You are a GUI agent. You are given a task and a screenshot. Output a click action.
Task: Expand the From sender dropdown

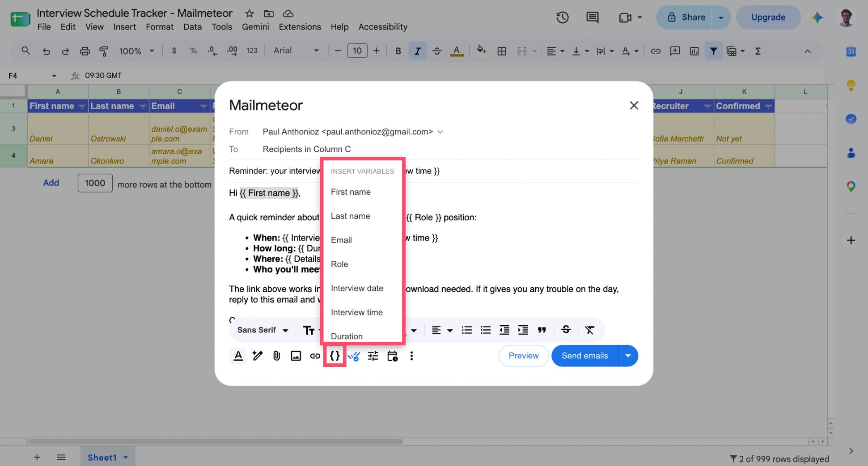pyautogui.click(x=440, y=132)
